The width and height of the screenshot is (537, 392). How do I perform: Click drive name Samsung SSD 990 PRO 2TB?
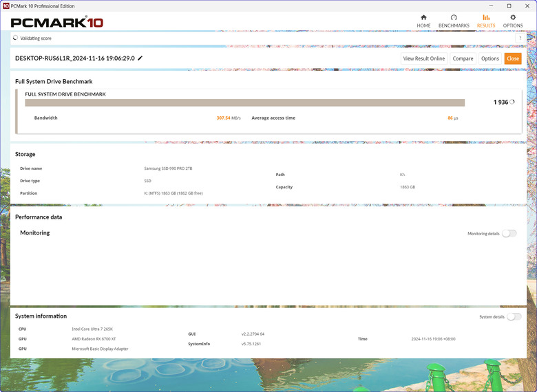[x=168, y=168]
